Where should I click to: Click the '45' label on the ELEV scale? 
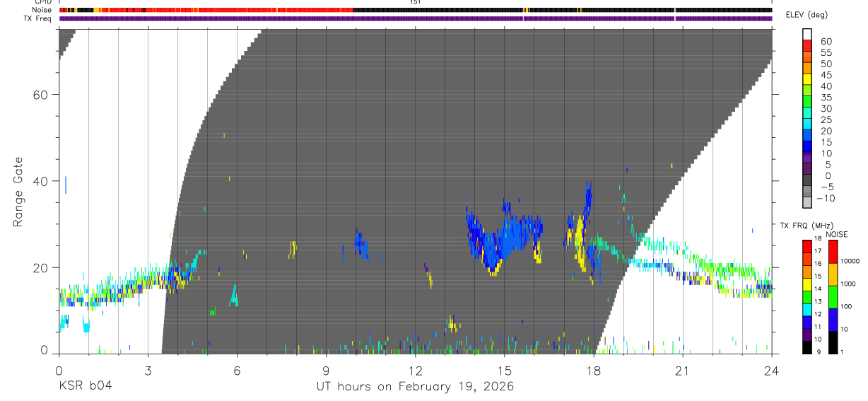pos(826,75)
